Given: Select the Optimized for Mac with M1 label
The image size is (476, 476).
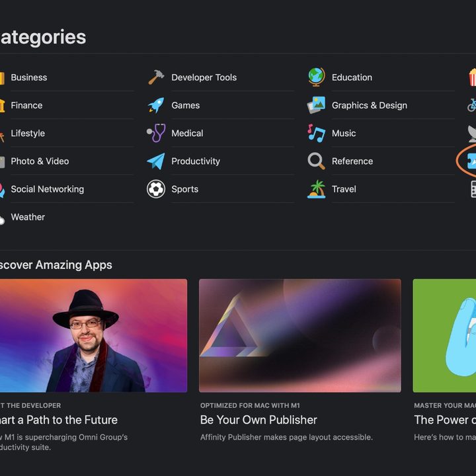Looking at the screenshot, I should 250,405.
